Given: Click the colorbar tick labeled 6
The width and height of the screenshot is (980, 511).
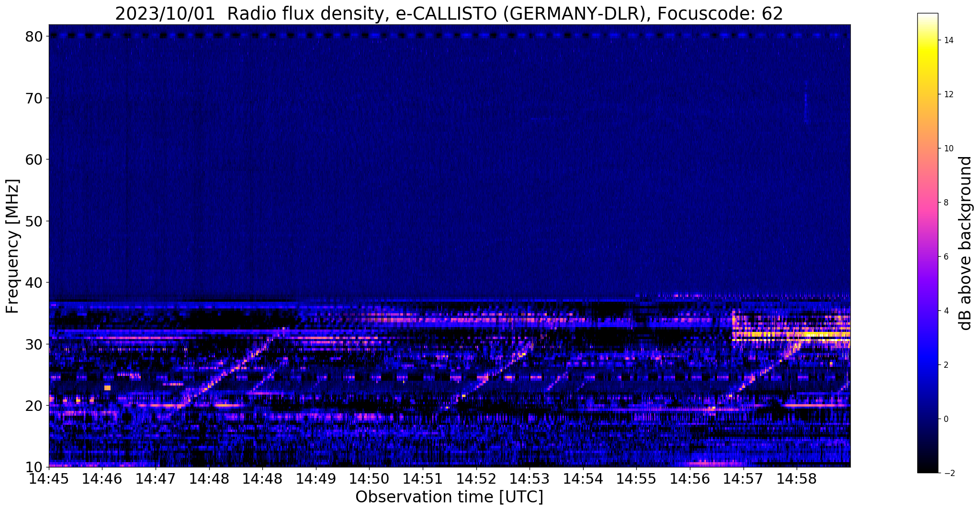Looking at the screenshot, I should click(x=946, y=257).
